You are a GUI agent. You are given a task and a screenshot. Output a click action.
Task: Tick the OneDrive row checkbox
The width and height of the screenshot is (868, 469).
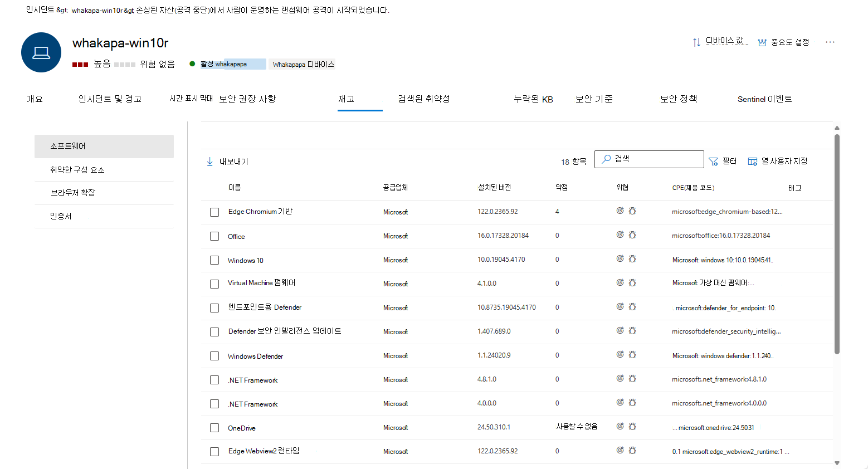coord(214,428)
